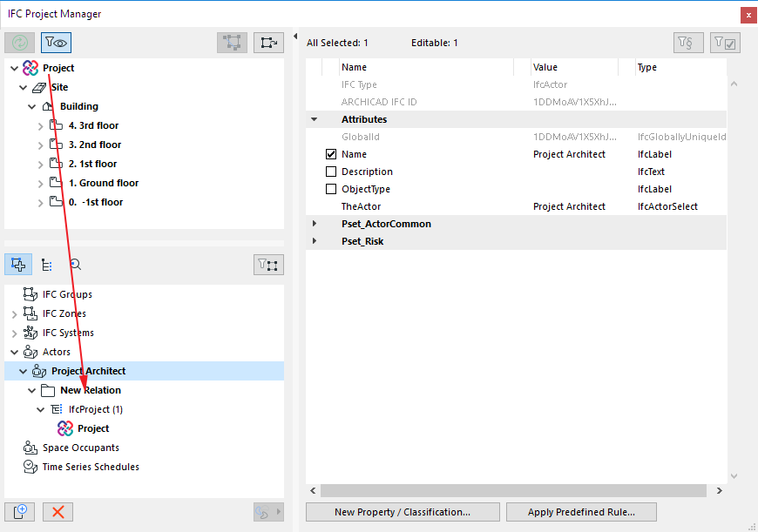This screenshot has height=532, width=758.
Task: Select IFC Groups in the assignments tree
Action: point(67,294)
